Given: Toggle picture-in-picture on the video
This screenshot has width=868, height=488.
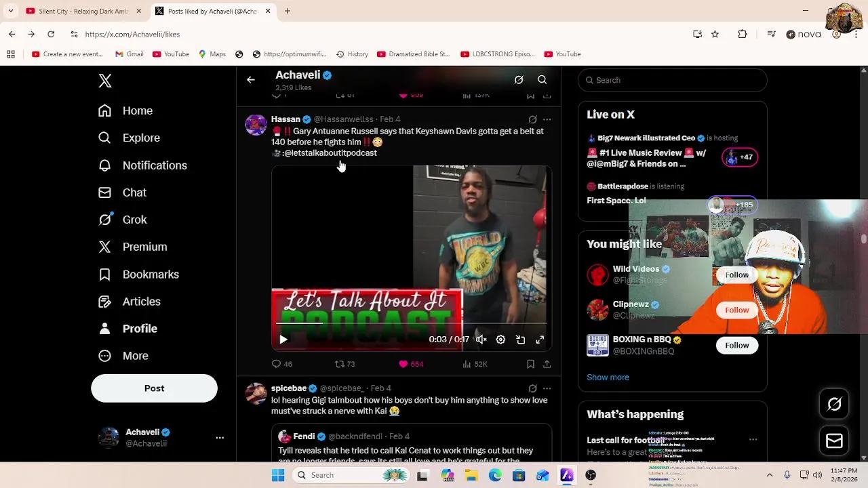Looking at the screenshot, I should [x=520, y=340].
